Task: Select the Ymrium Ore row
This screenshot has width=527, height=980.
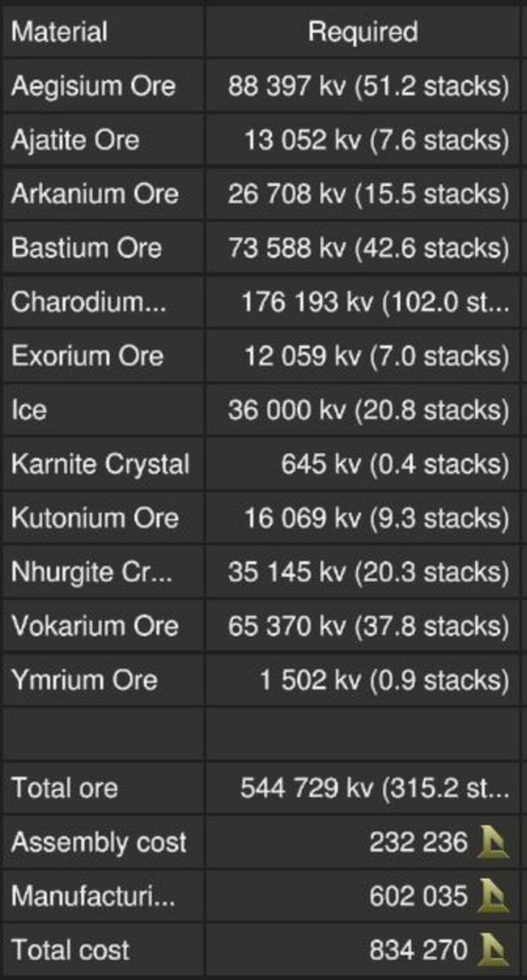Action: [261, 680]
